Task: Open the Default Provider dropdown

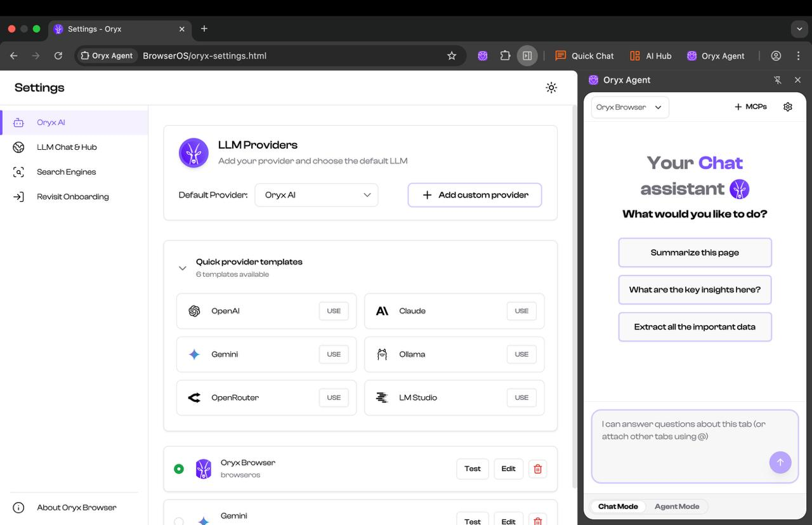Action: pyautogui.click(x=316, y=195)
